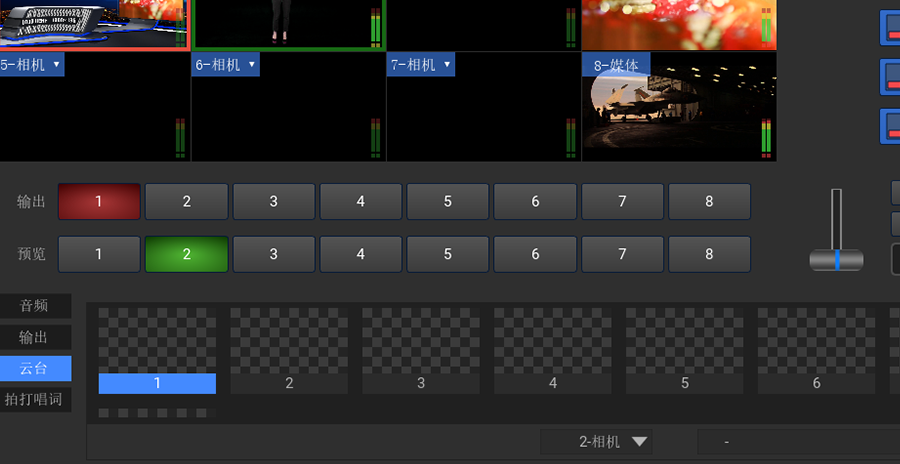Viewport: 900px width, 464px height.
Task: Pick PTZ preset thumbnail 4
Action: [553, 349]
